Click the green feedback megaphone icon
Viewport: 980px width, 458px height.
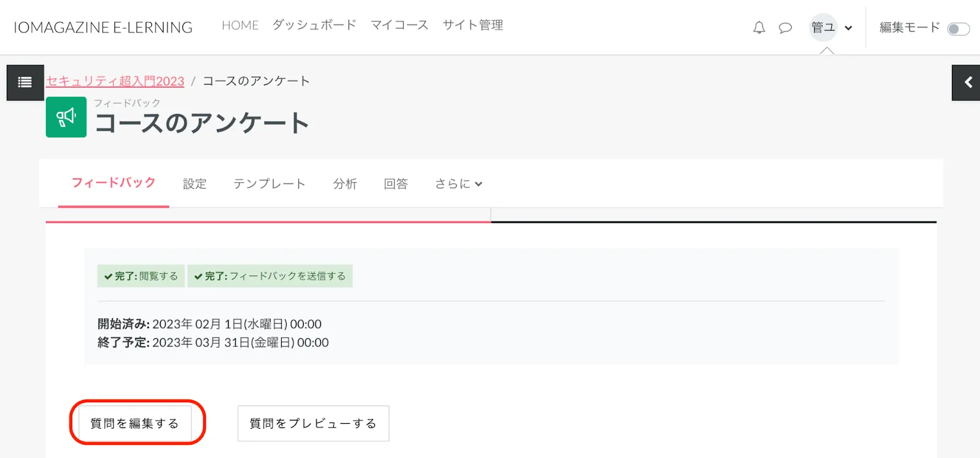tap(66, 117)
